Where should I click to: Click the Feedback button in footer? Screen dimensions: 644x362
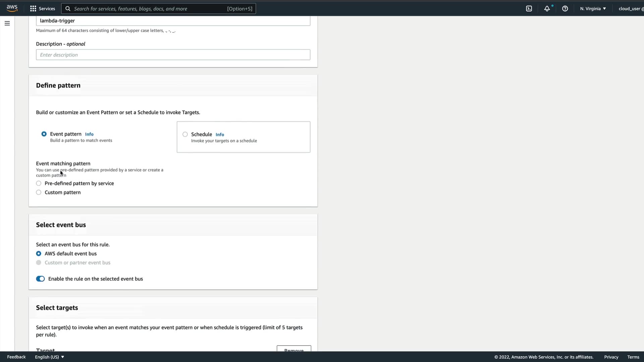(x=16, y=357)
